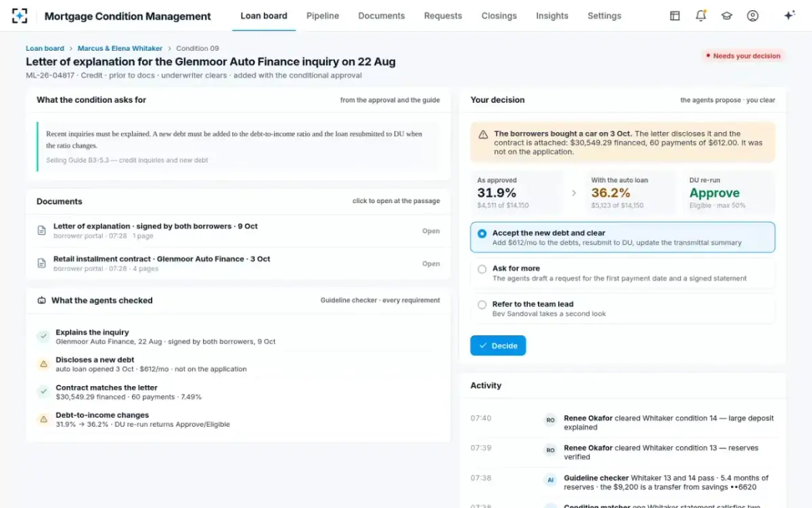This screenshot has width=812, height=508.
Task: Select the Ask for more option
Action: pos(623,273)
